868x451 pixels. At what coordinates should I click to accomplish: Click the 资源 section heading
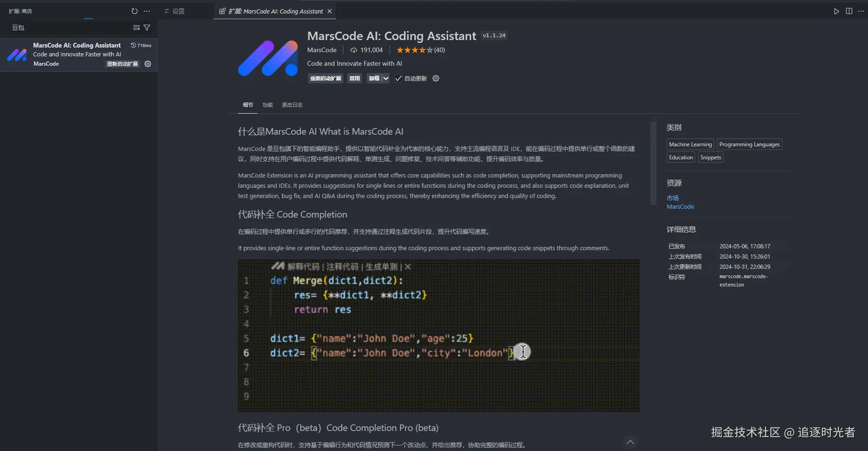point(674,183)
